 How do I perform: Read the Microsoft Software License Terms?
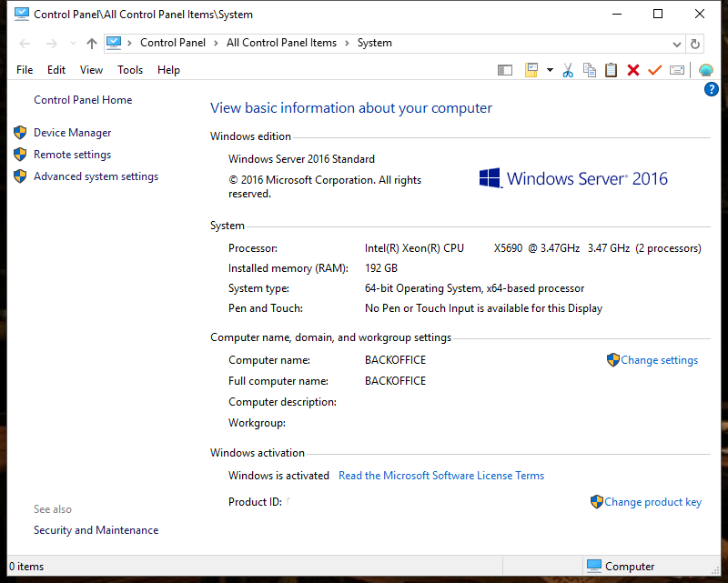click(x=441, y=476)
